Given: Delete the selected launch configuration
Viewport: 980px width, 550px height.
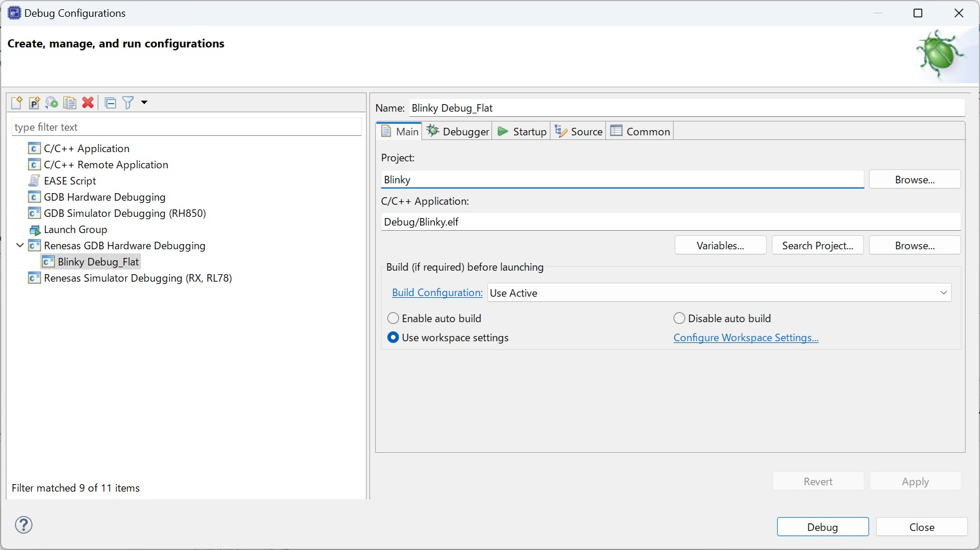Looking at the screenshot, I should point(88,102).
